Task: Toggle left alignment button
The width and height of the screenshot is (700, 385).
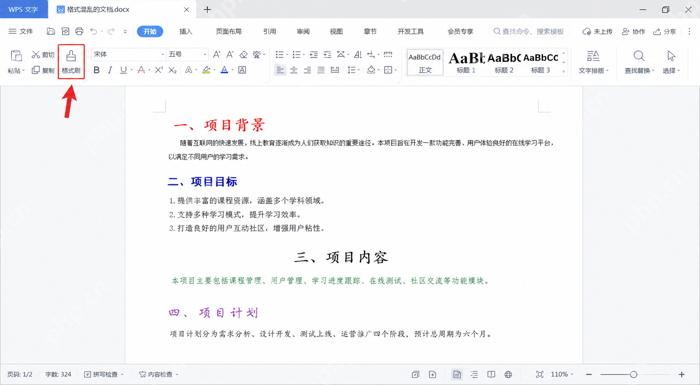Action: tap(280, 70)
